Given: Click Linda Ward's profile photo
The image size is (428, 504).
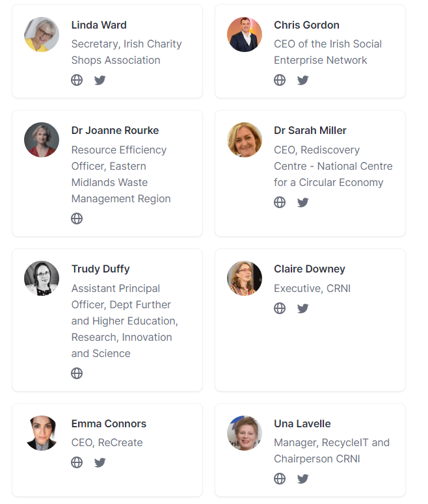Looking at the screenshot, I should click(42, 34).
